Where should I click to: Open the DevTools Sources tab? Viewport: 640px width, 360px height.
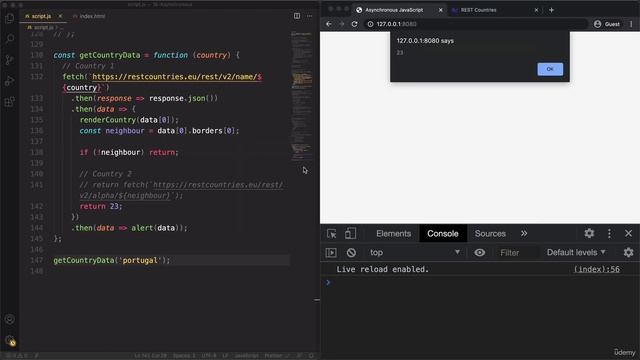(490, 233)
